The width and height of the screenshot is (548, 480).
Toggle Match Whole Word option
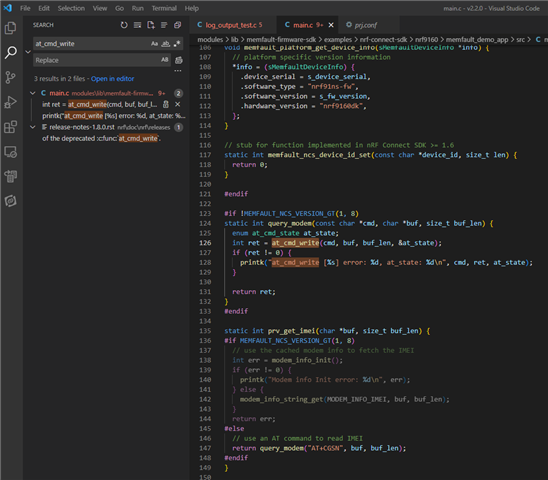166,44
